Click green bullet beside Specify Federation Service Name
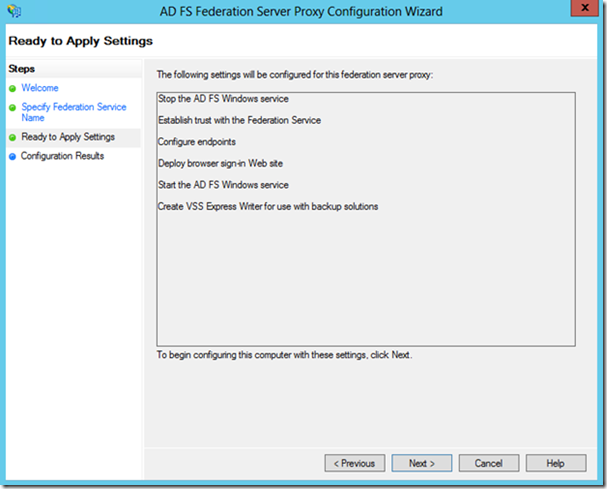The width and height of the screenshot is (607, 489). point(12,108)
